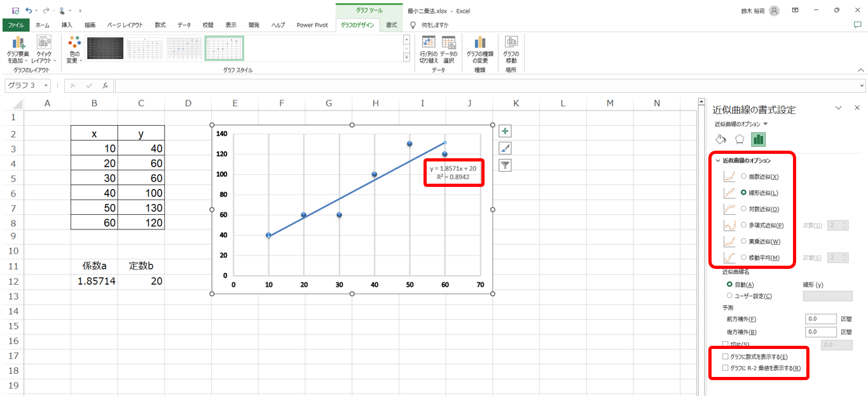Open the comments icon under the window controls
Screen dimensions: 868x396
coord(857,25)
